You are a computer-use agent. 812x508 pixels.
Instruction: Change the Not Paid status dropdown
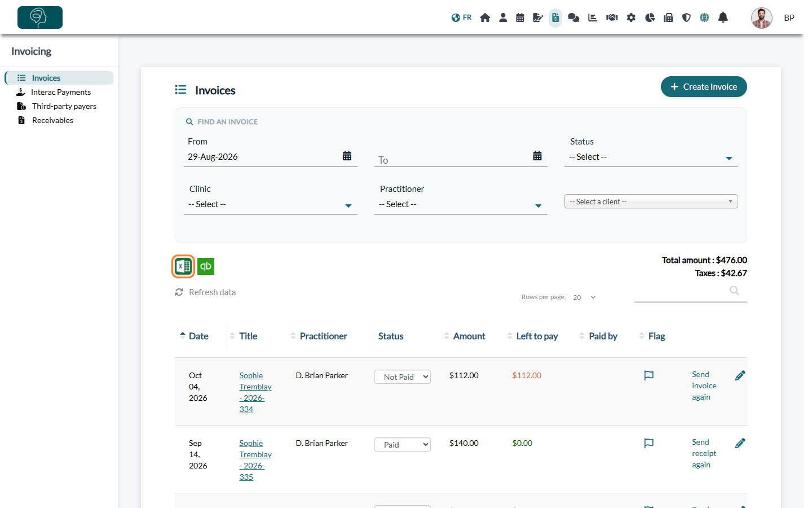pyautogui.click(x=403, y=377)
